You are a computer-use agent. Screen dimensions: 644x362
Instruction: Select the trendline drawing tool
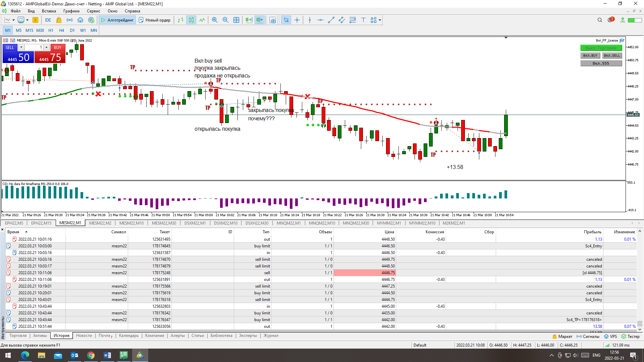point(331,20)
